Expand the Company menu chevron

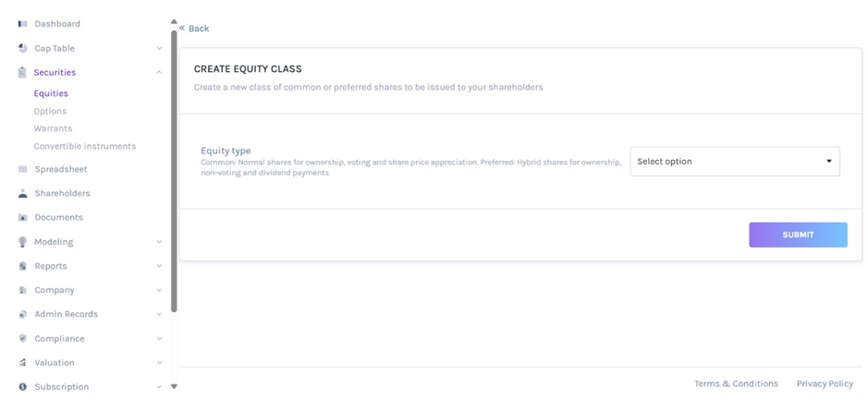pyautogui.click(x=159, y=290)
